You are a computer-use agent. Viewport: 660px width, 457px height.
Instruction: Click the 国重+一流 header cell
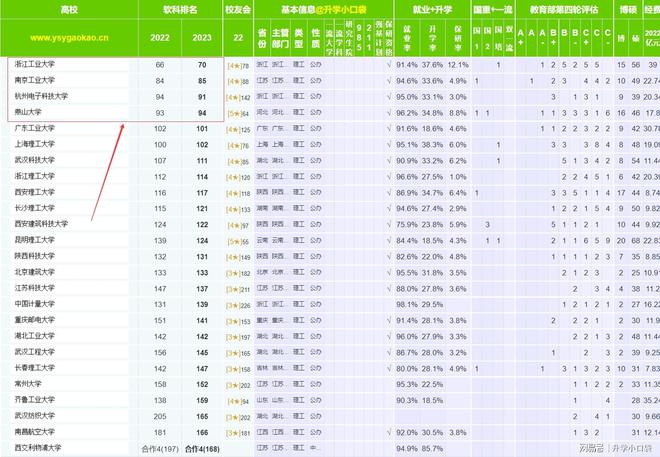[493, 9]
